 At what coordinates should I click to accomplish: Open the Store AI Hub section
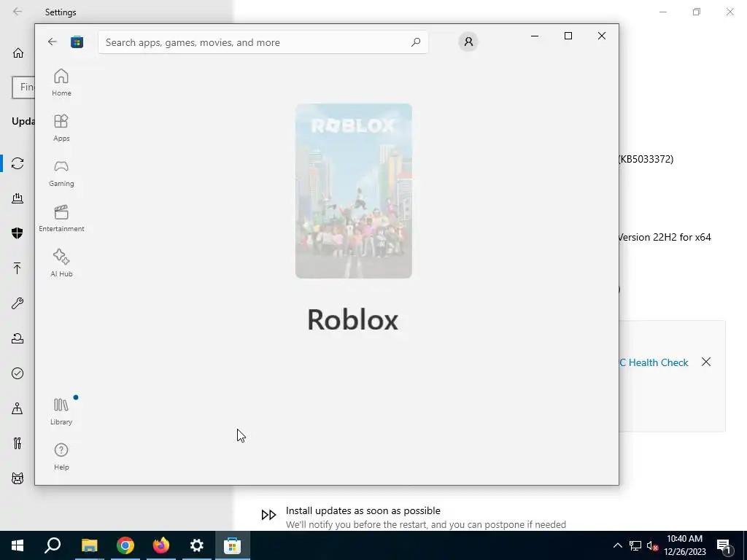(x=61, y=263)
